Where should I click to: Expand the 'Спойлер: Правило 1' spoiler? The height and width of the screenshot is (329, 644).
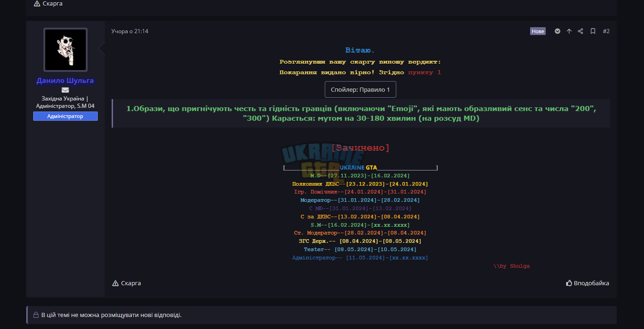(x=360, y=89)
